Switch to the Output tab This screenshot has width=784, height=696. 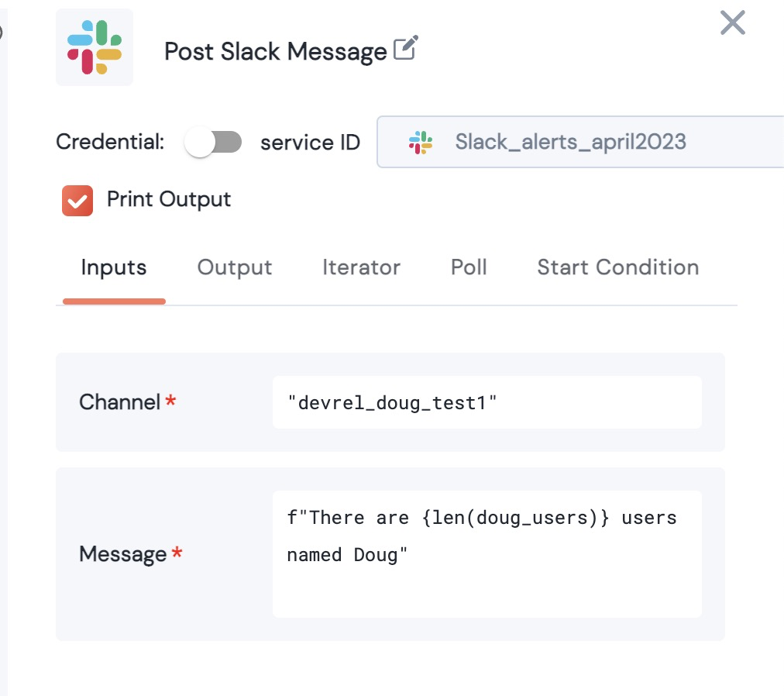[x=235, y=268]
